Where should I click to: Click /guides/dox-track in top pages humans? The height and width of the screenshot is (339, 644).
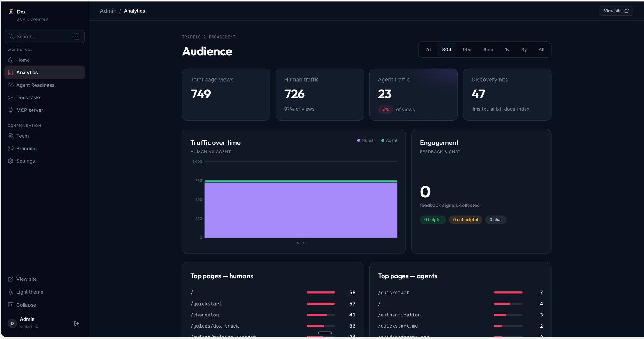[x=214, y=326]
